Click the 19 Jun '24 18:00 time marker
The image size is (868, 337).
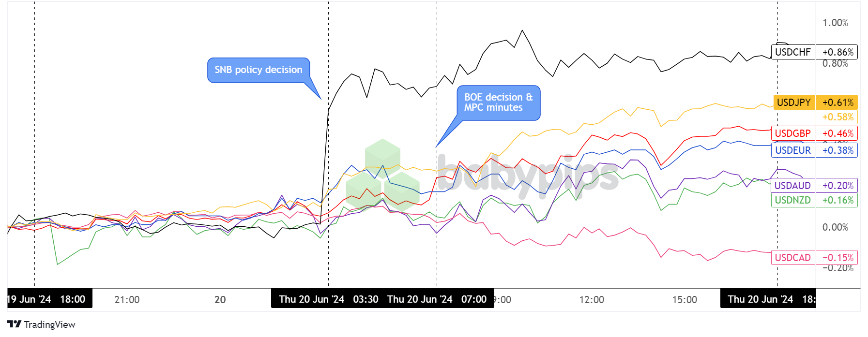click(x=48, y=299)
